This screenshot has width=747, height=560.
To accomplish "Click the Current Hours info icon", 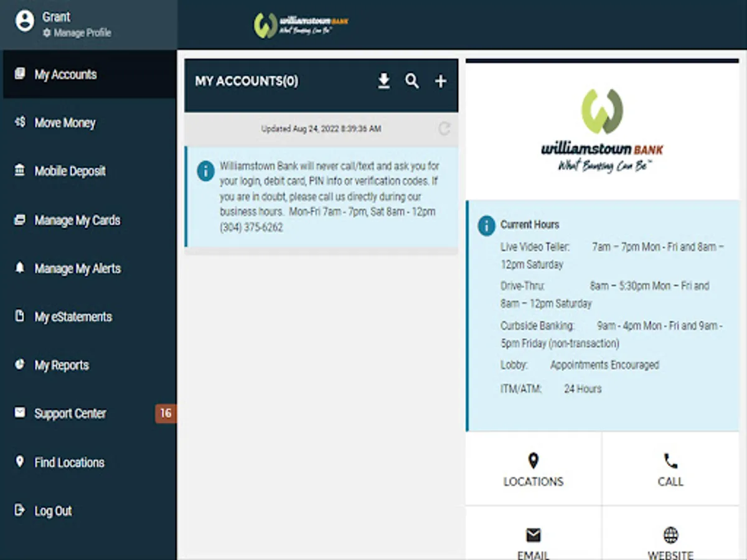I will 486,225.
